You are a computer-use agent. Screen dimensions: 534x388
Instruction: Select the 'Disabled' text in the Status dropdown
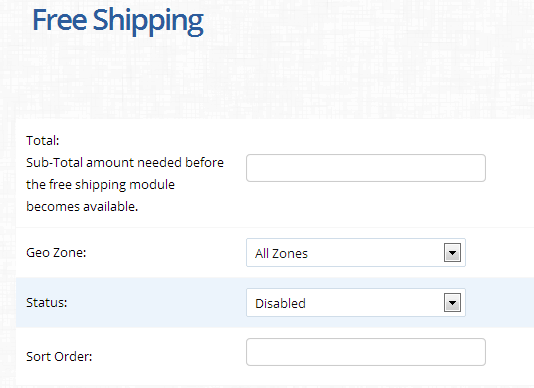280,304
